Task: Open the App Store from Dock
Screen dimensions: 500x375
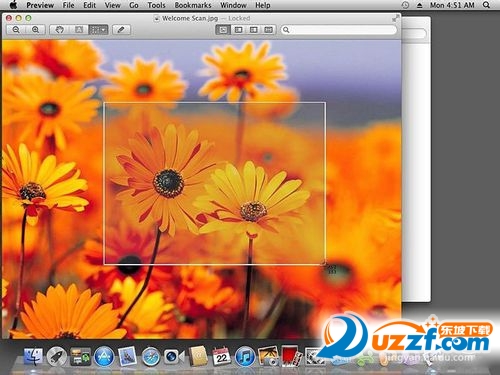Action: [104, 357]
